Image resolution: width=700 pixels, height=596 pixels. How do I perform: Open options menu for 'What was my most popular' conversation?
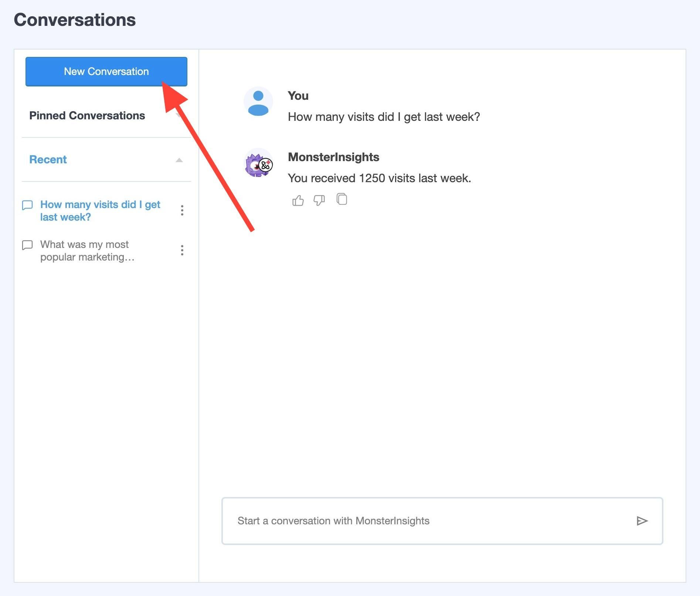[182, 251]
